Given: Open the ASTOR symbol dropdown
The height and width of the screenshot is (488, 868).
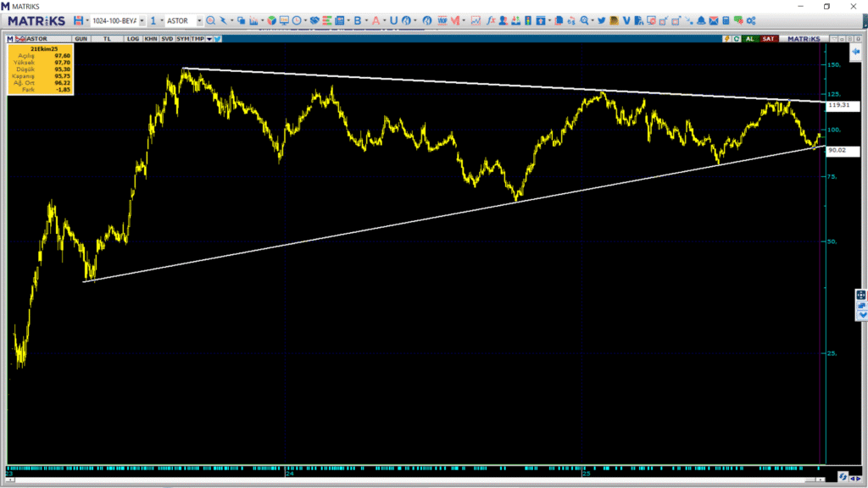Looking at the screenshot, I should pyautogui.click(x=199, y=20).
